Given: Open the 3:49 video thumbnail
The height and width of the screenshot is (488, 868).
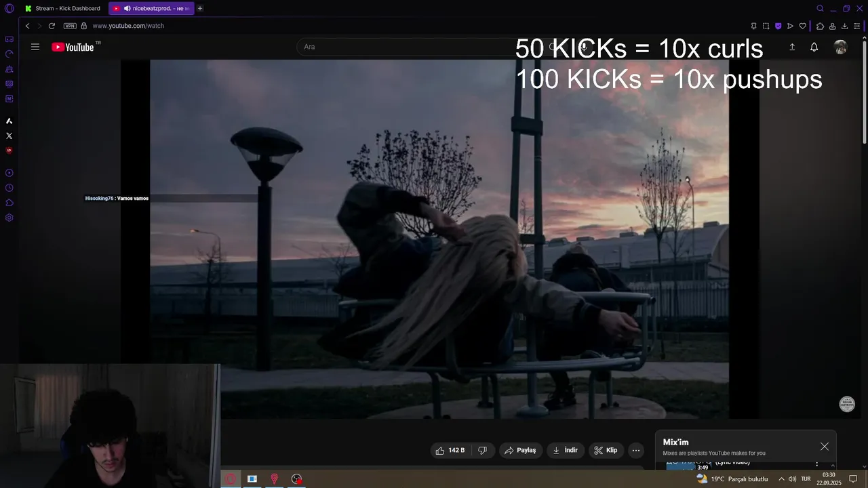Looking at the screenshot, I should (688, 465).
